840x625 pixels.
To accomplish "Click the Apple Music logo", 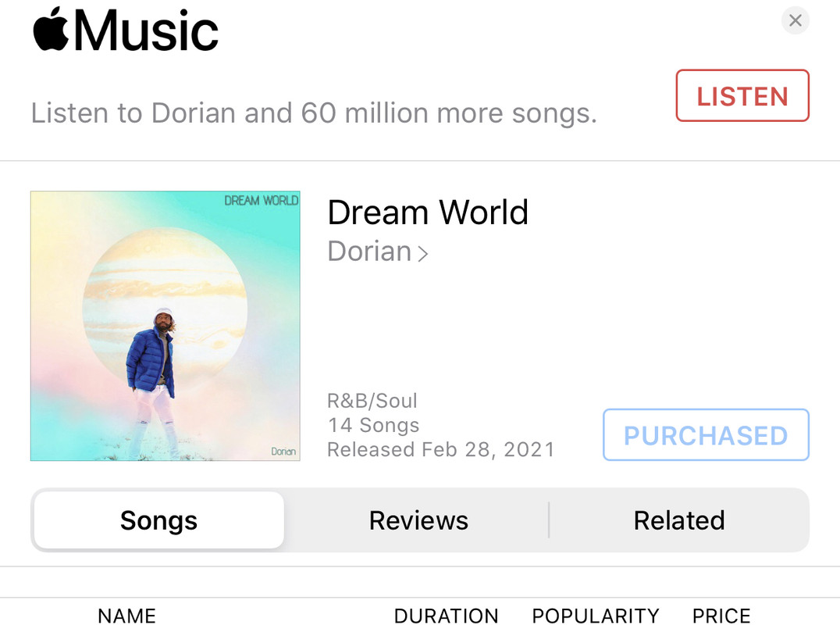I will pyautogui.click(x=126, y=30).
